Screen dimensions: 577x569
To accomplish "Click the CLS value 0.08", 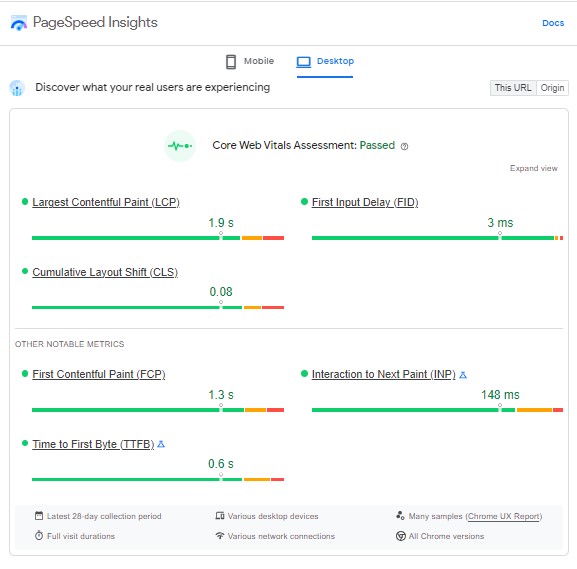I will [x=221, y=292].
